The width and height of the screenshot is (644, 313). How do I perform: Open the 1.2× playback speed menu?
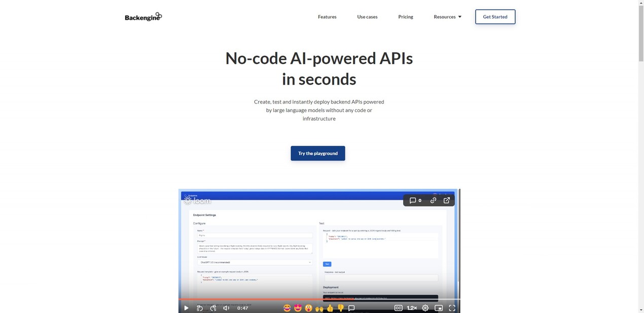(x=412, y=308)
